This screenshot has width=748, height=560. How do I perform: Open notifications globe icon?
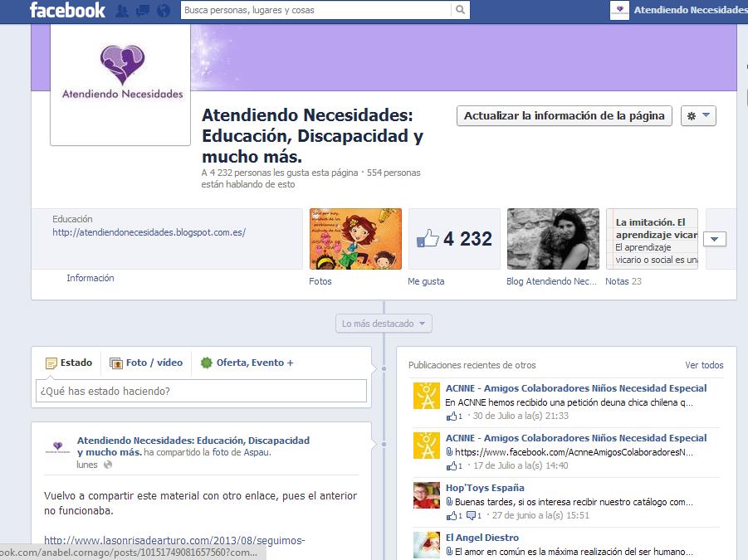164,11
